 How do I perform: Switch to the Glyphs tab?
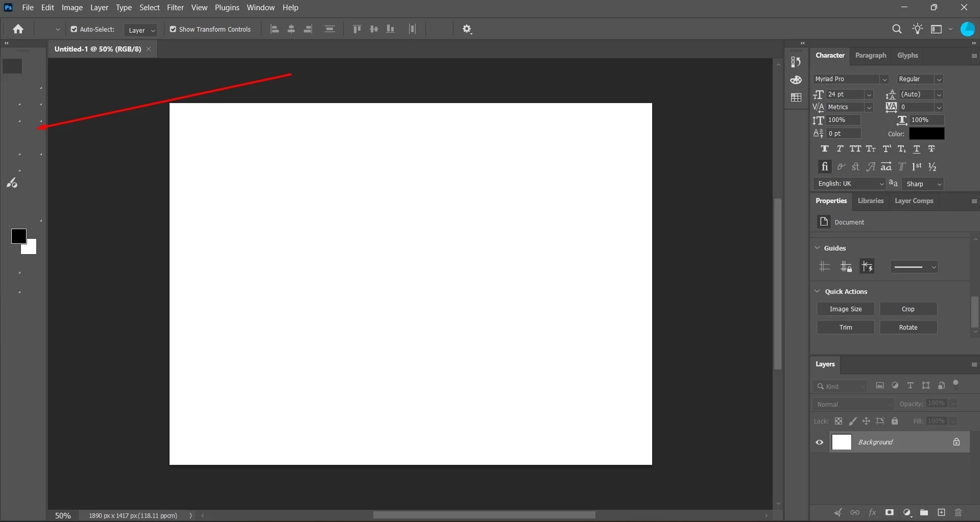(x=907, y=55)
